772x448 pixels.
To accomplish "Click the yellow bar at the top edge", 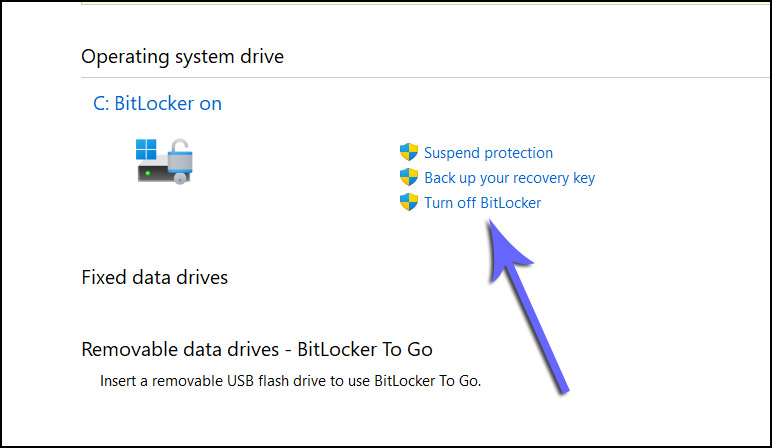I will coord(400,2).
